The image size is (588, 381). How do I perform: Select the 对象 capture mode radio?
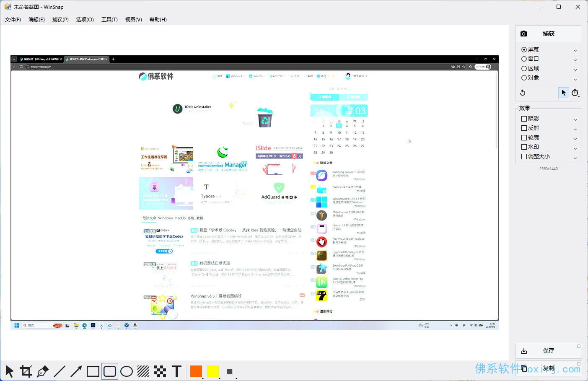tap(530, 78)
